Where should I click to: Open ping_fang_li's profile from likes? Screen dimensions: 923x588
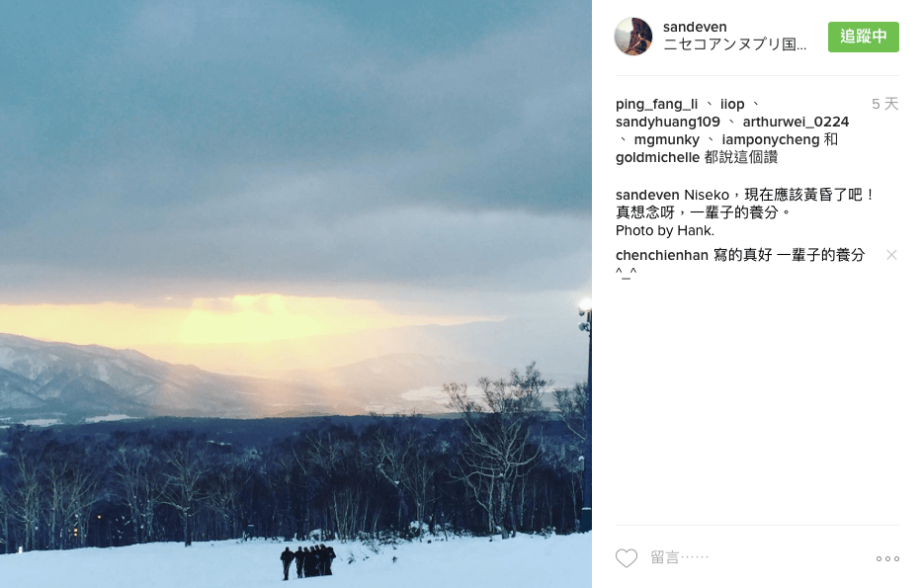[656, 104]
